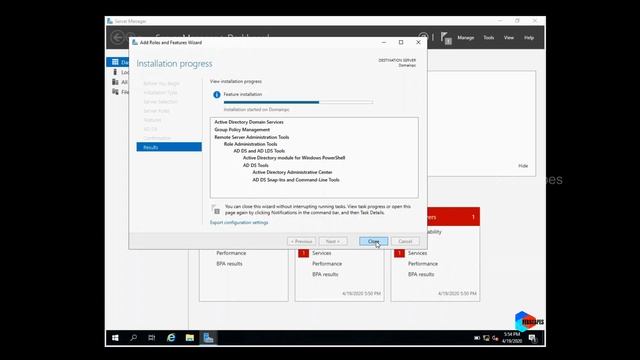
Task: Open Performance in the middle dashboard tile
Action: [x=327, y=264]
